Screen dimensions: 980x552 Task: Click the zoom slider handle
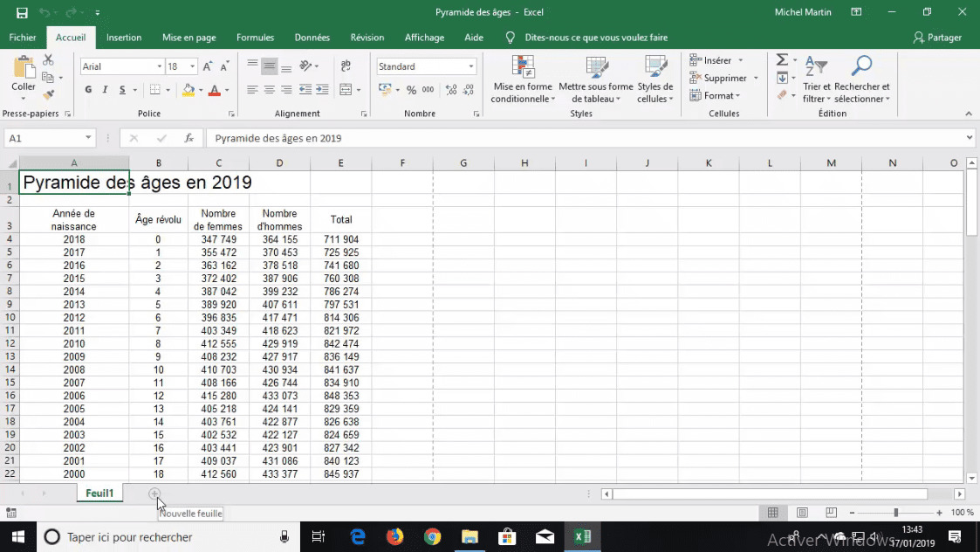pos(895,513)
